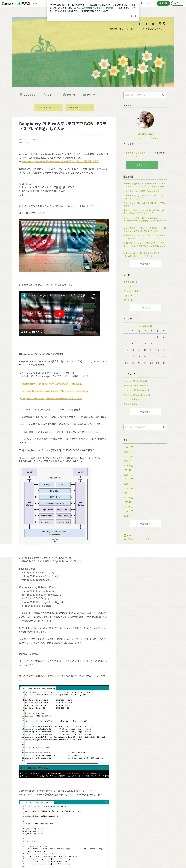Go to previous month in calendar
The image size is (186, 868).
134,326
